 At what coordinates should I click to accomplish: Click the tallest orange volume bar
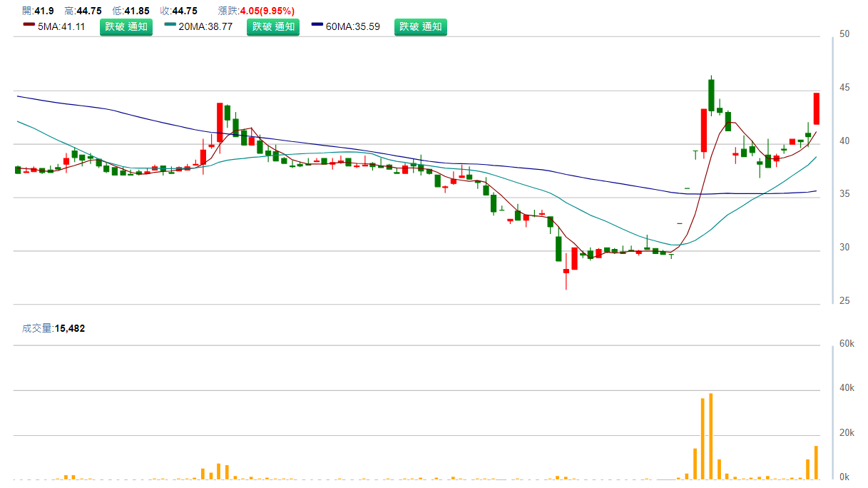click(x=711, y=436)
